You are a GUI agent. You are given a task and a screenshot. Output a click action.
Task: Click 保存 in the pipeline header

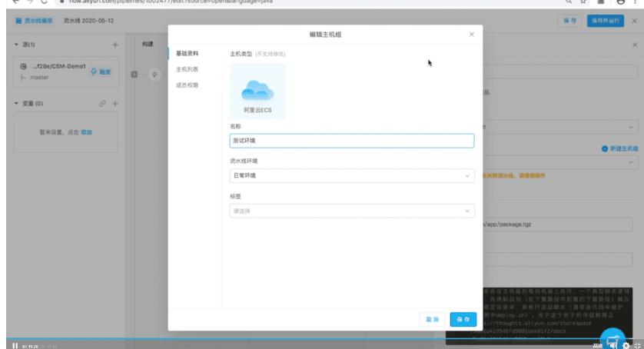[569, 21]
